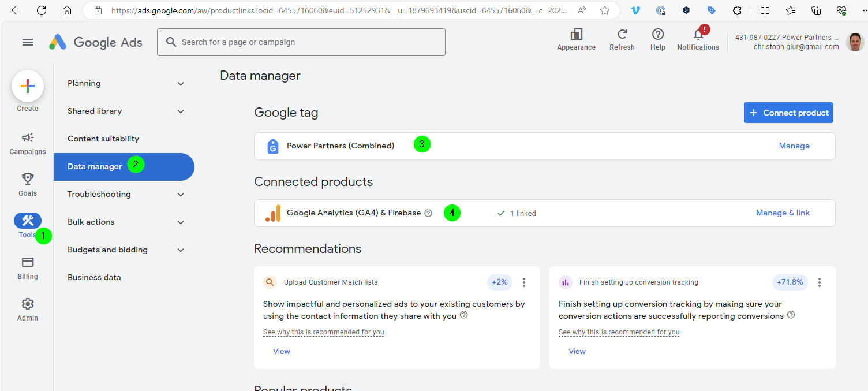The width and height of the screenshot is (868, 391).
Task: Expand the Bulk actions section
Action: tap(125, 222)
